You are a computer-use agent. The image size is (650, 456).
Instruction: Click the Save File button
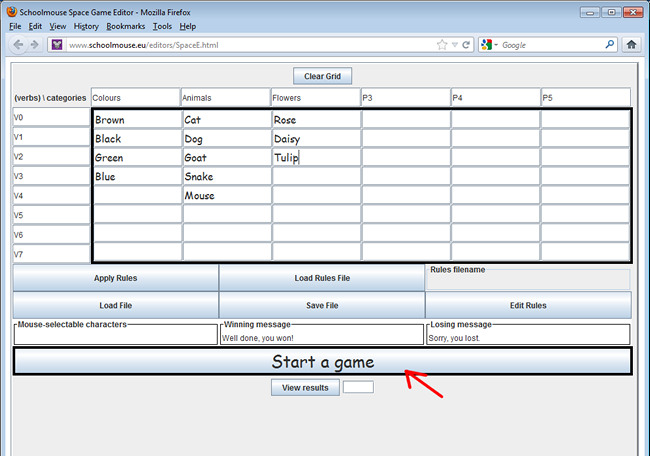tap(321, 305)
